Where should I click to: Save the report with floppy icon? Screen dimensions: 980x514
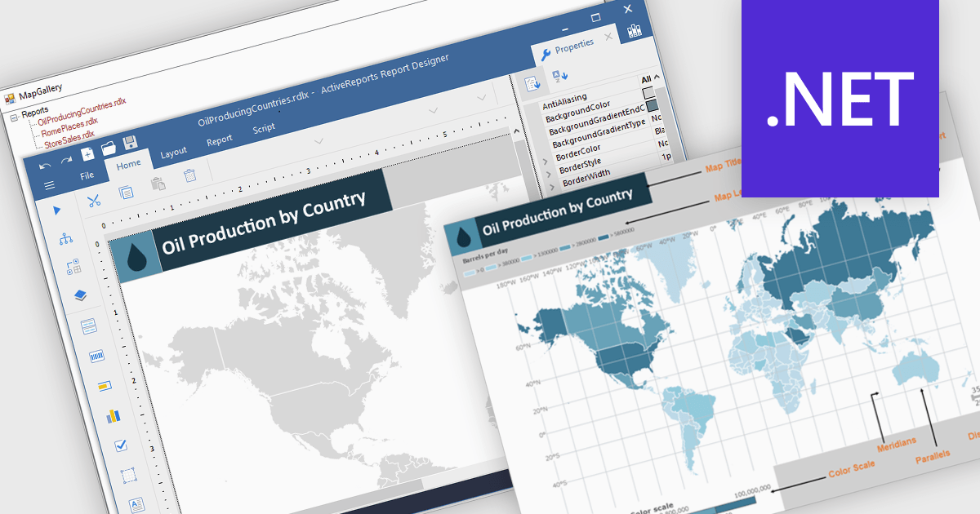click(x=130, y=143)
